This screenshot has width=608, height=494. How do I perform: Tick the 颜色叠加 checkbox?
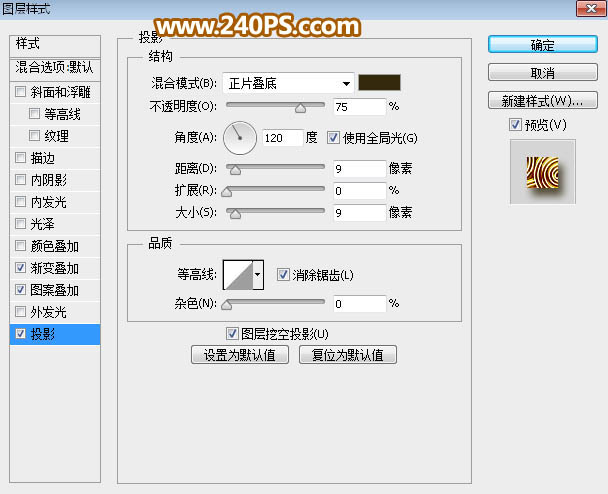20,246
